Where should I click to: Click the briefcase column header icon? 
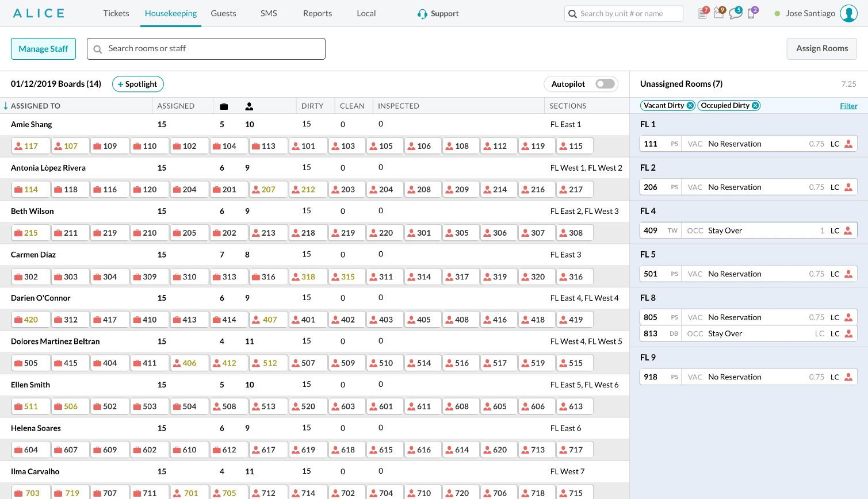click(x=224, y=106)
